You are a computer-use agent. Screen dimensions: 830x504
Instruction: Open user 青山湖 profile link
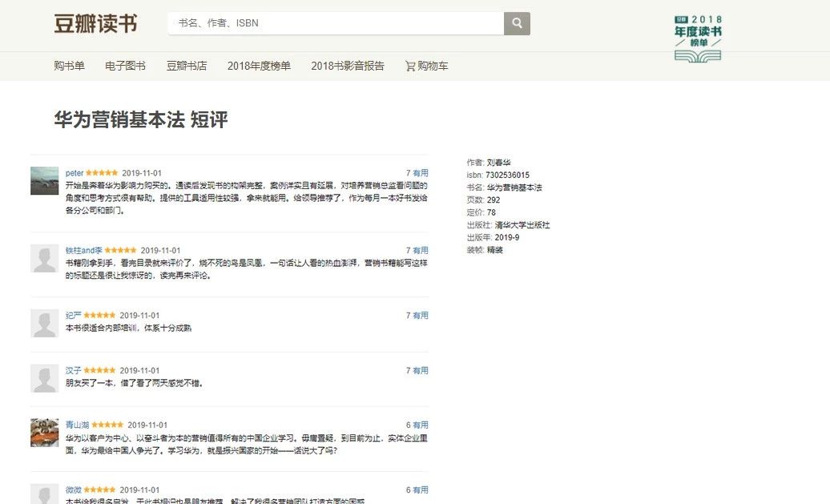(x=77, y=425)
